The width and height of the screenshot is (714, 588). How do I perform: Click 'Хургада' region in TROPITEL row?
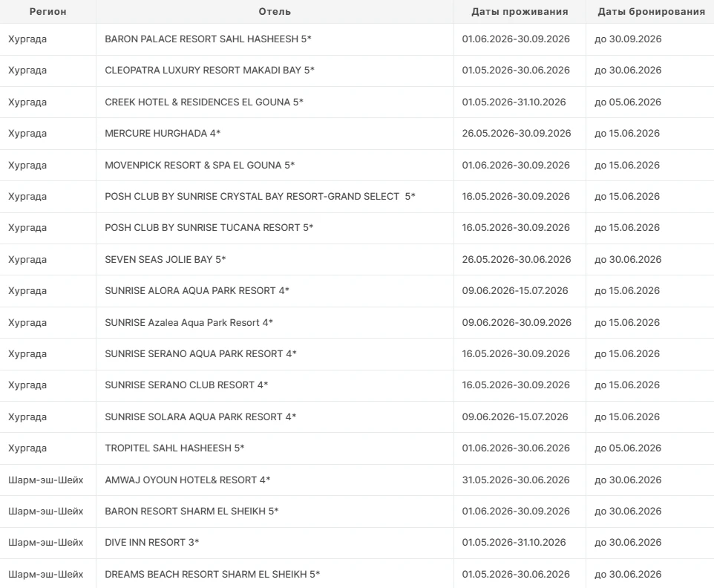27,448
